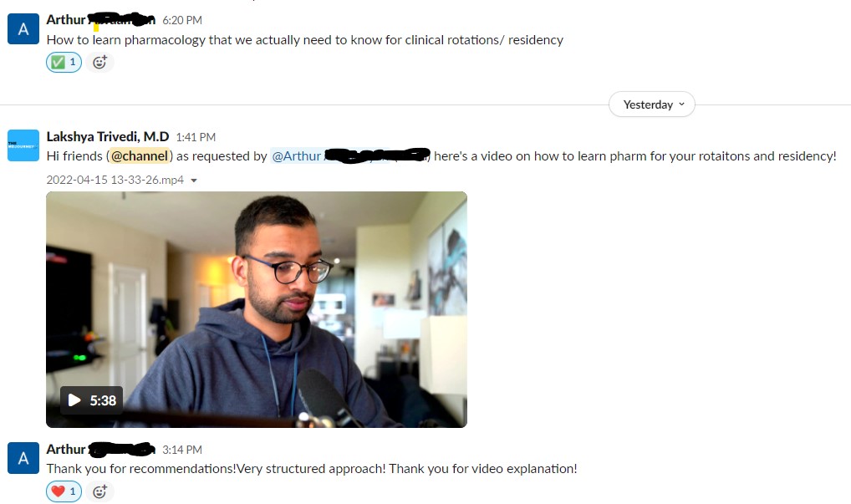This screenshot has width=851, height=504.
Task: Click the @channel mention
Action: pos(140,155)
